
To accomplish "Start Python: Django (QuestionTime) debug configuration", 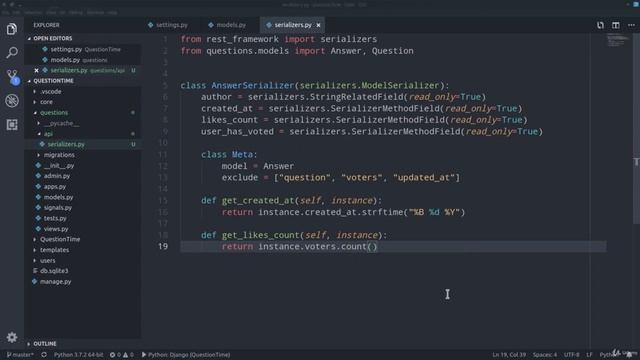I will [x=186, y=355].
